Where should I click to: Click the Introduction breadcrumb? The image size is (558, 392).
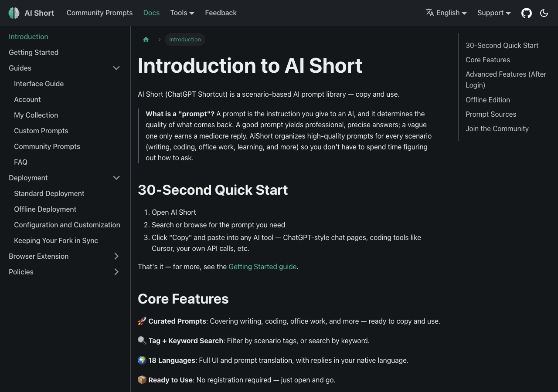[185, 40]
